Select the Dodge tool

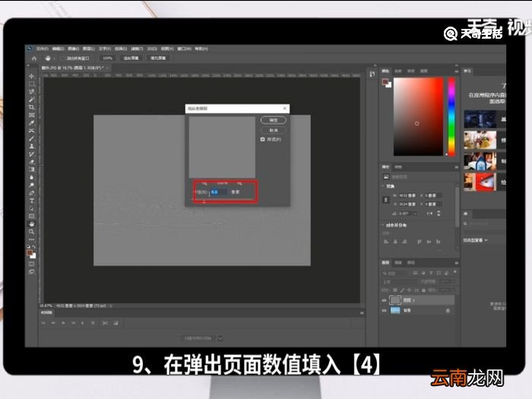[x=31, y=185]
